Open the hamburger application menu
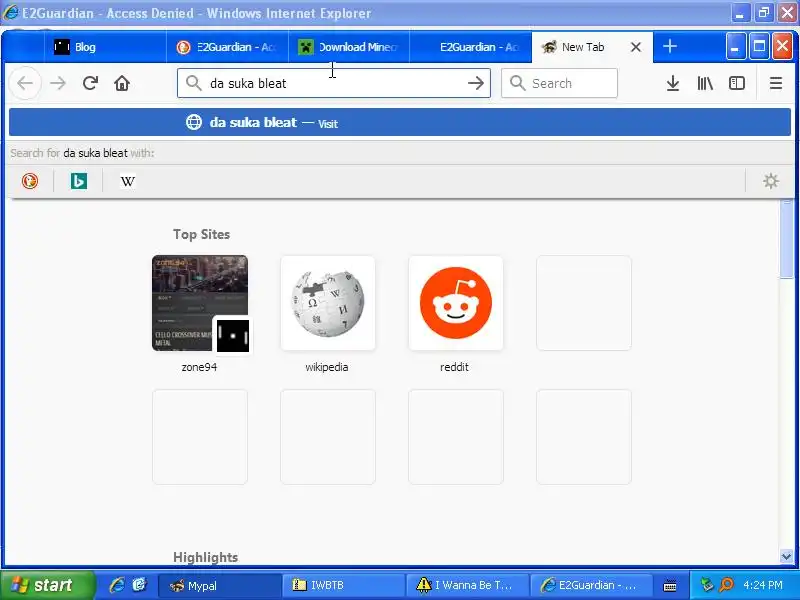800x600 pixels. tap(776, 83)
